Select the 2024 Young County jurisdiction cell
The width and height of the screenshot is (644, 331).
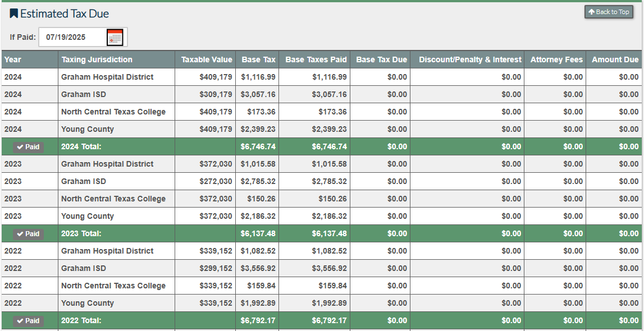click(88, 129)
